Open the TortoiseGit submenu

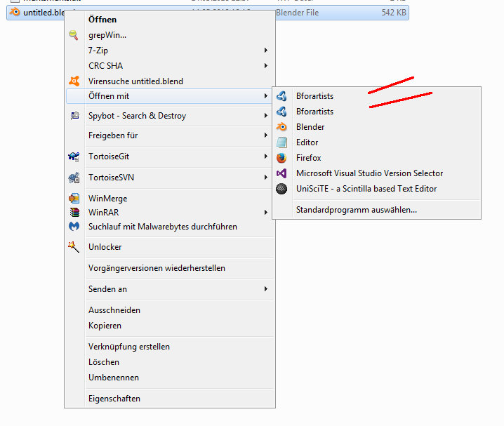coord(265,157)
